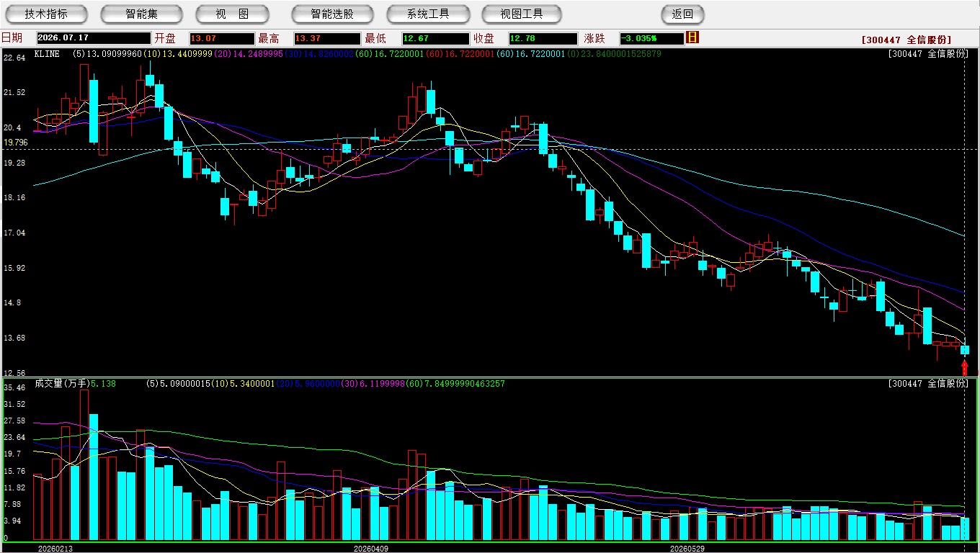
Task: Click the 视图工具 button
Action: (x=522, y=14)
